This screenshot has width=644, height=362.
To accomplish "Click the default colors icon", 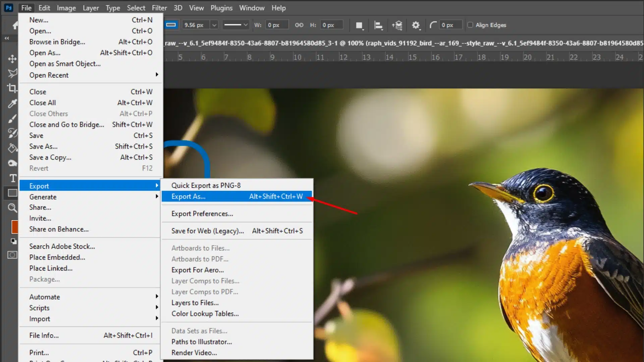I will [14, 241].
